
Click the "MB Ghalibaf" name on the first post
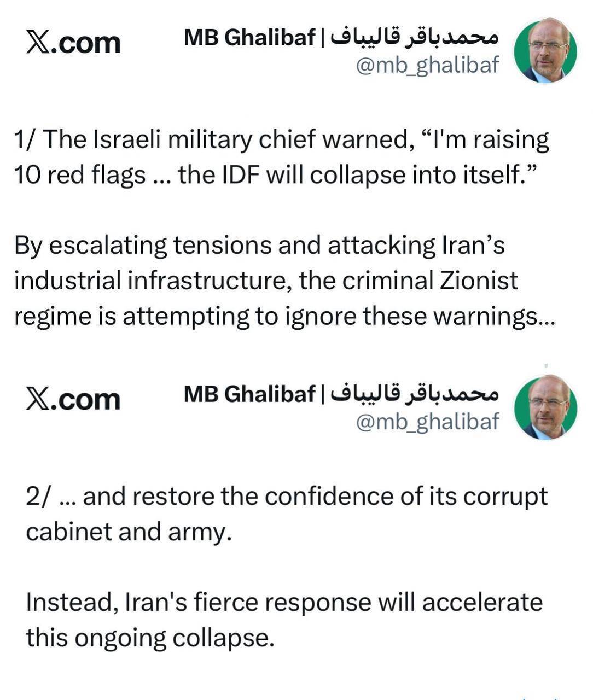(249, 38)
